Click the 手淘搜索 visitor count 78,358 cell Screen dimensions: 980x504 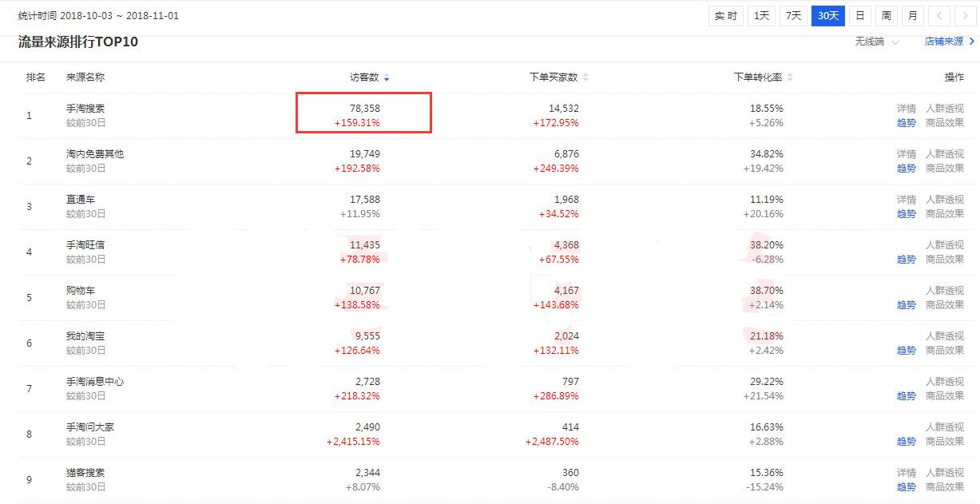(364, 109)
